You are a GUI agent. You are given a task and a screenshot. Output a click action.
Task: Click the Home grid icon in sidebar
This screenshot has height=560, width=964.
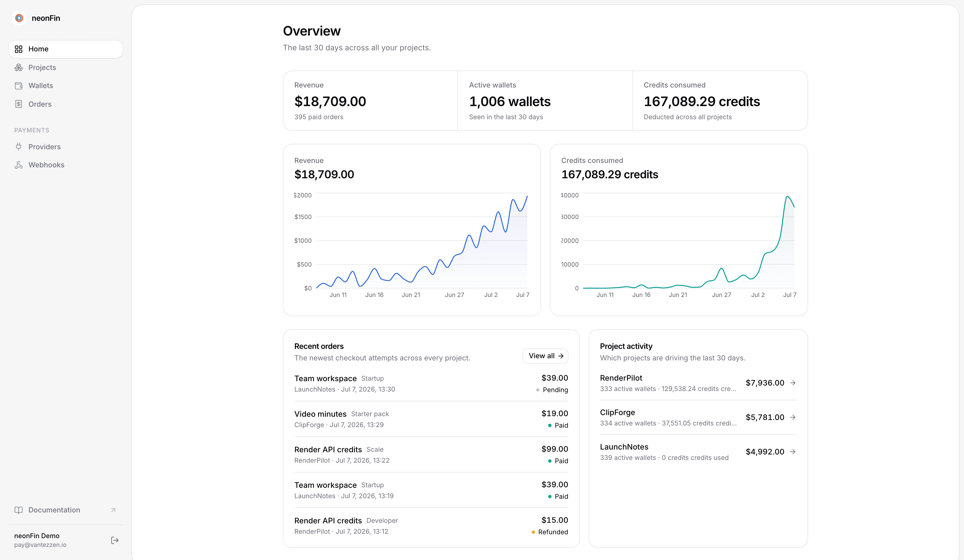[18, 49]
